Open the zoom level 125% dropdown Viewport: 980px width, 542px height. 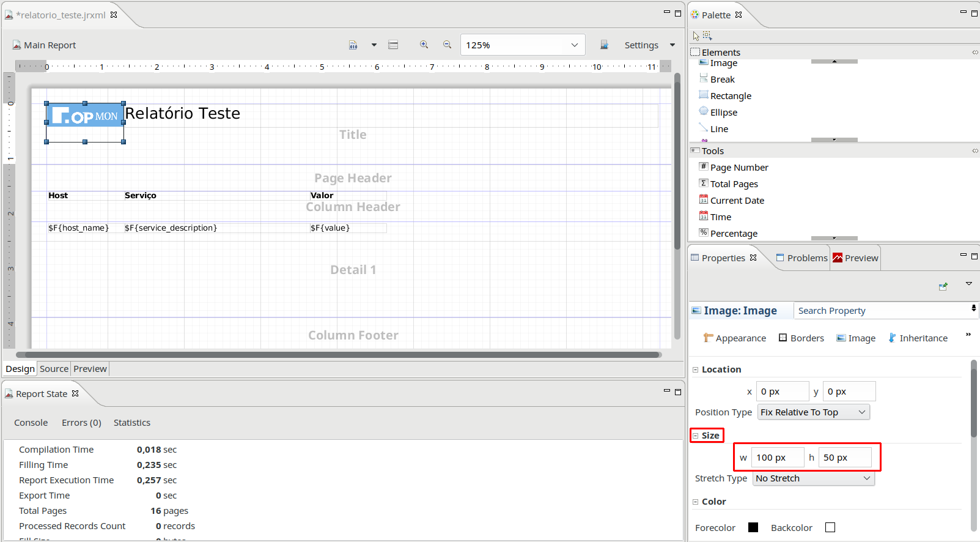click(574, 45)
